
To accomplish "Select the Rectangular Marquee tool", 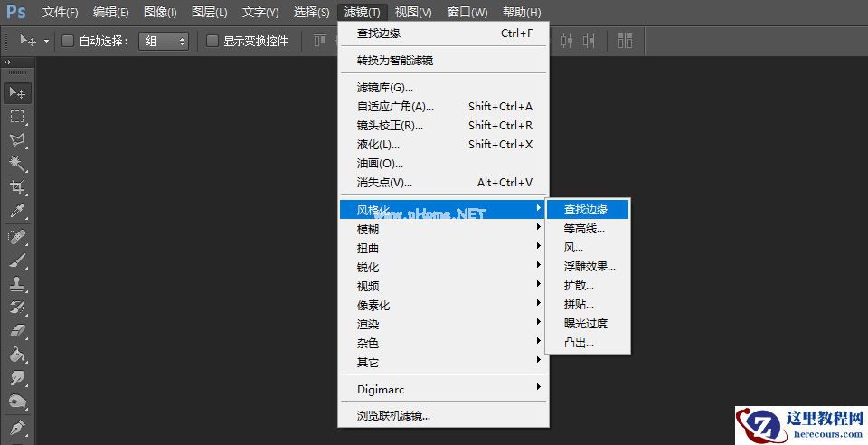I will click(17, 117).
